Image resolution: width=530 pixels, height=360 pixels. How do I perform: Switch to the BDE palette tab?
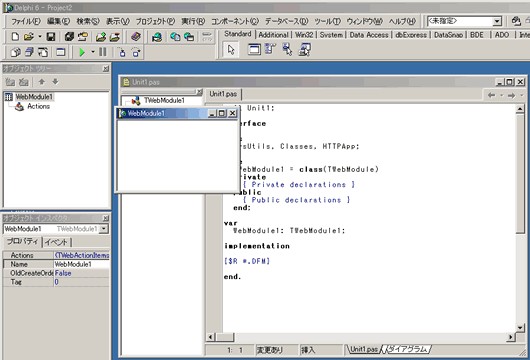point(477,35)
